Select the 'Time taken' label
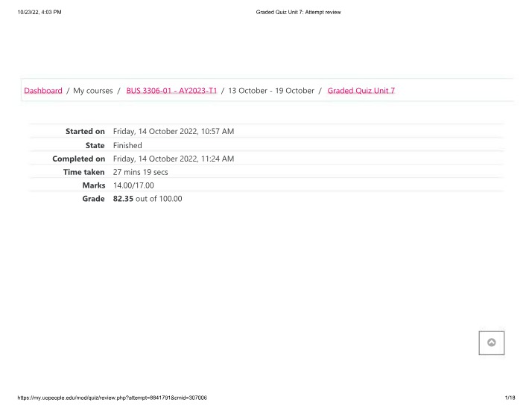 pyautogui.click(x=83, y=172)
